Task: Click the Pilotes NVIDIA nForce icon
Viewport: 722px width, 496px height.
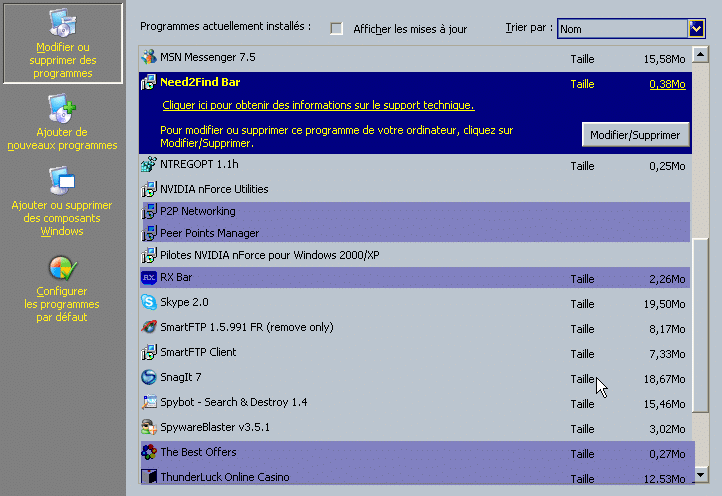Action: click(149, 255)
